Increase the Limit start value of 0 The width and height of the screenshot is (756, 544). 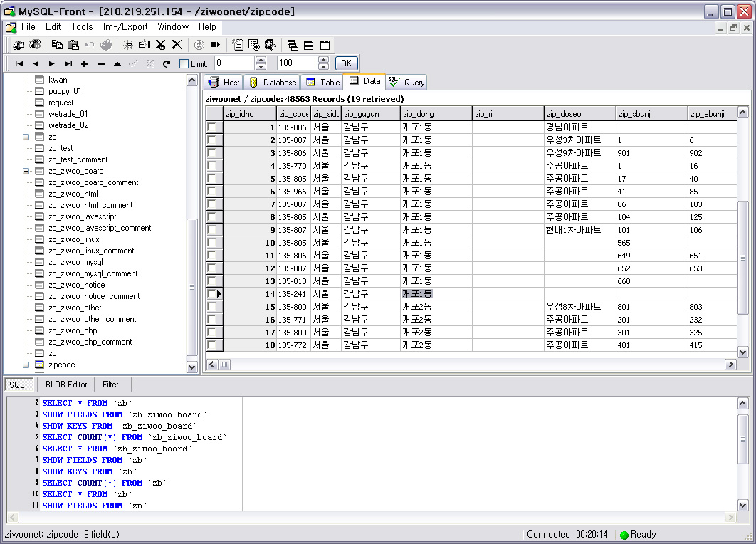click(x=261, y=60)
